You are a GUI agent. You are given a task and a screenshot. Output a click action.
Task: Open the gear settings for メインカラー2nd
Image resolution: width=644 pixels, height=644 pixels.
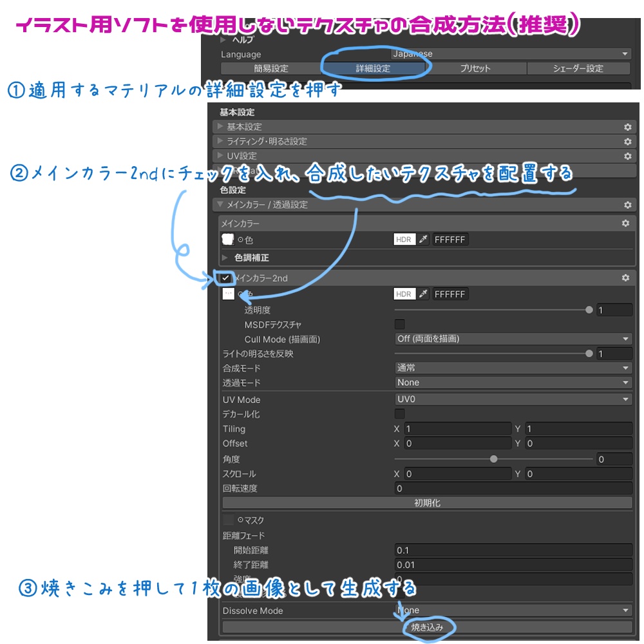click(x=626, y=278)
